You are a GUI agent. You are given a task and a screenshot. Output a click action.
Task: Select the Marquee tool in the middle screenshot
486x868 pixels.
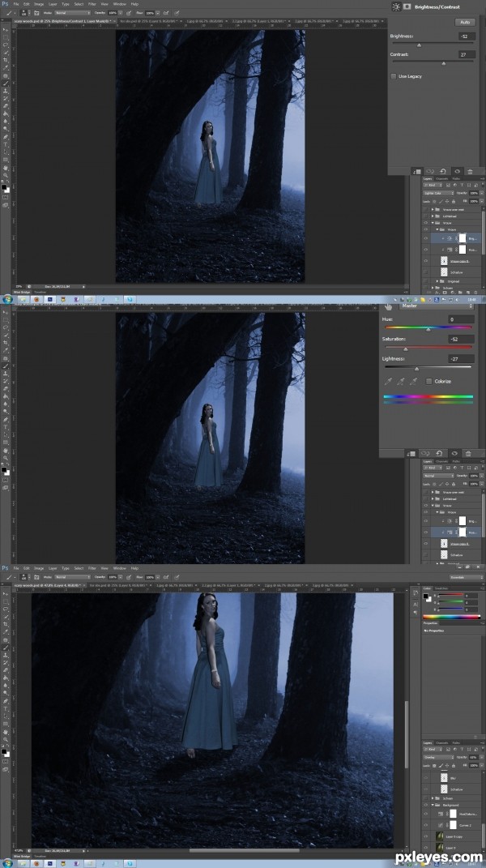6,319
